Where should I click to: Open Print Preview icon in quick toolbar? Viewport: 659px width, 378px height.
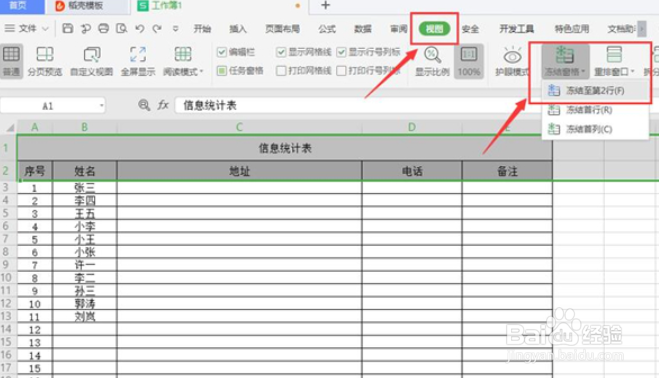121,29
